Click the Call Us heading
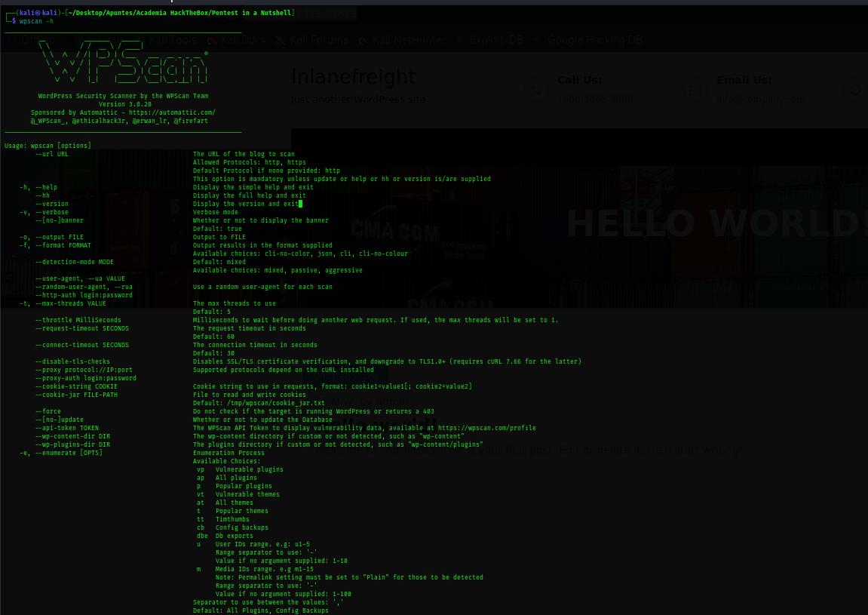The width and height of the screenshot is (868, 615). pos(579,80)
